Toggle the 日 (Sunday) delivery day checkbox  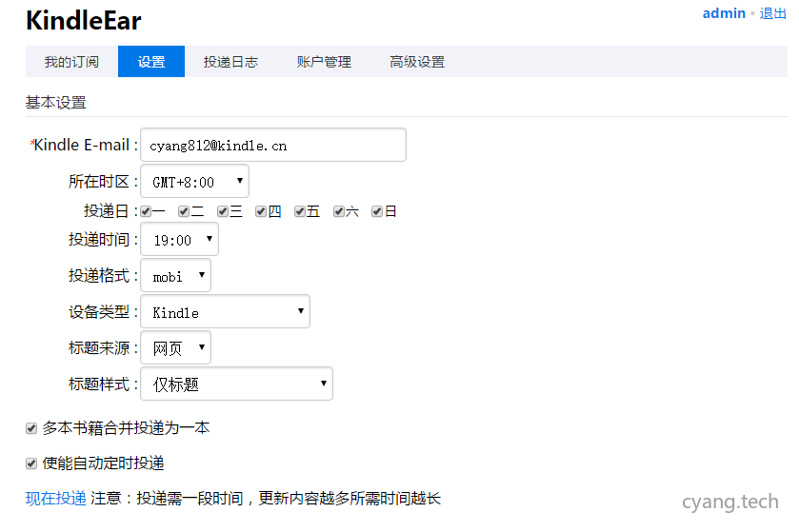[377, 211]
